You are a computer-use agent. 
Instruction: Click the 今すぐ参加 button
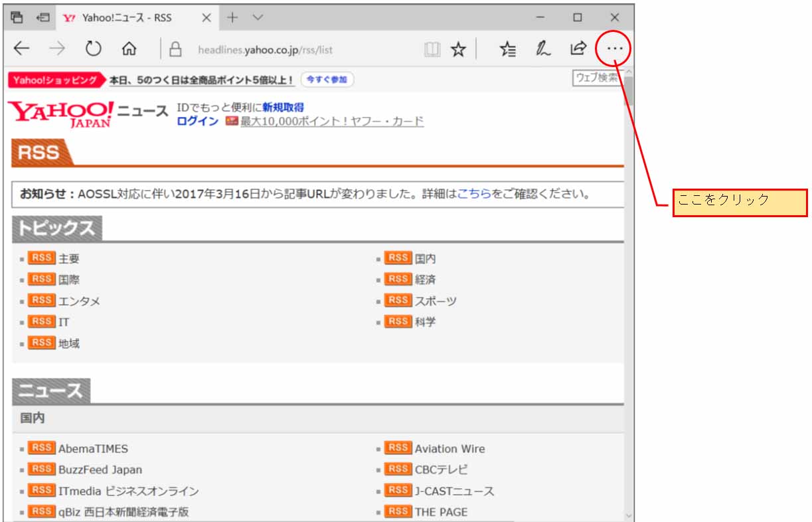coord(327,80)
